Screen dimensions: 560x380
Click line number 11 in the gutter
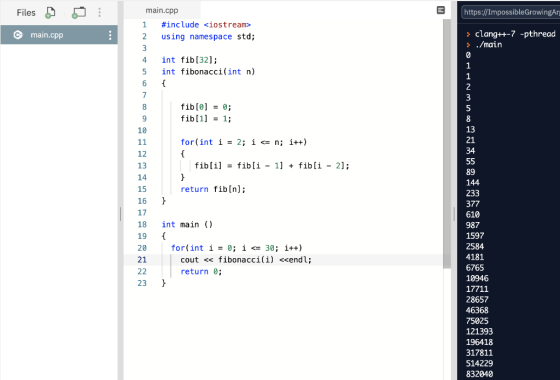[x=142, y=142]
